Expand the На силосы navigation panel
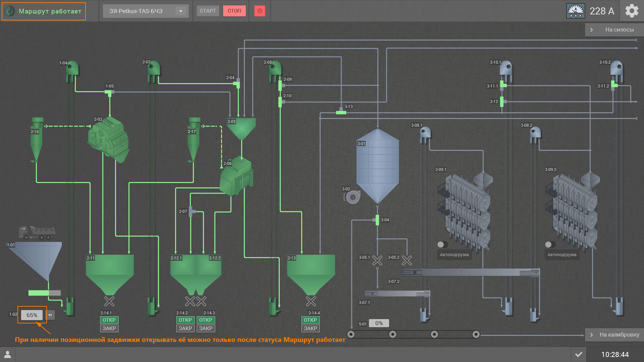This screenshot has height=362, width=644. (x=614, y=30)
